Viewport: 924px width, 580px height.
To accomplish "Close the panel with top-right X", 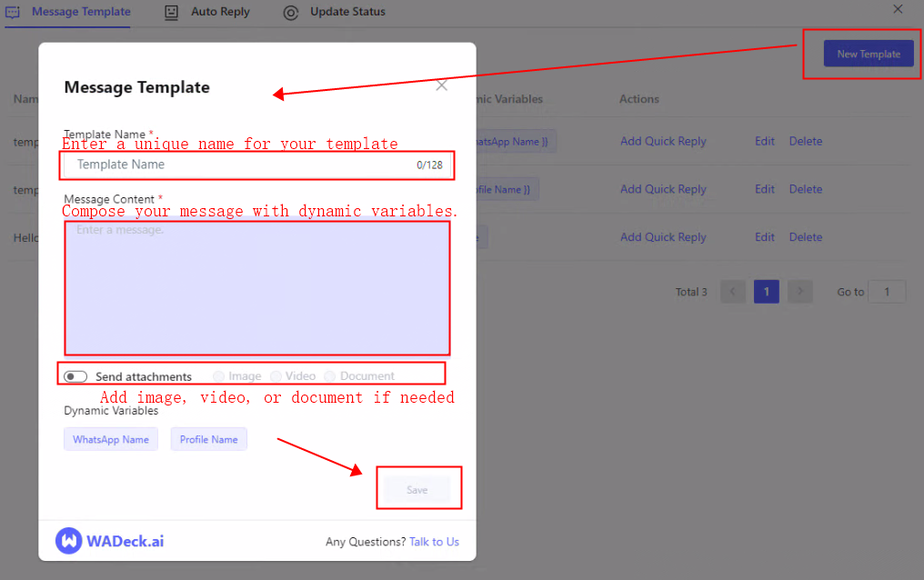I will click(898, 9).
